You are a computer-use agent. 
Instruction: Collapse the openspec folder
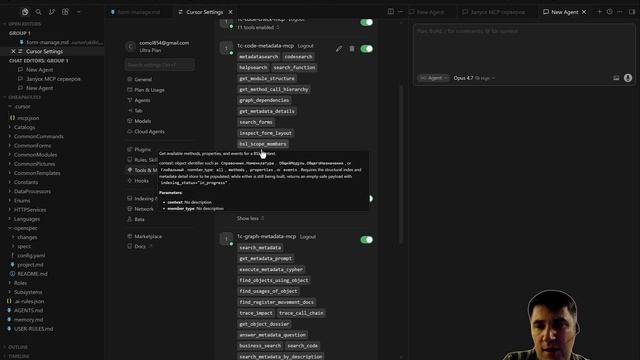[25, 228]
